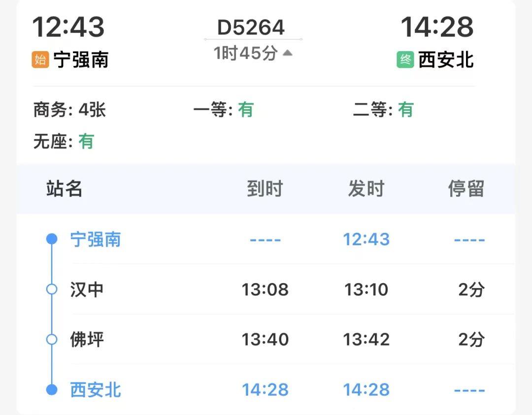Select the 无座 standing ticket option
The width and height of the screenshot is (532, 415).
click(x=64, y=142)
